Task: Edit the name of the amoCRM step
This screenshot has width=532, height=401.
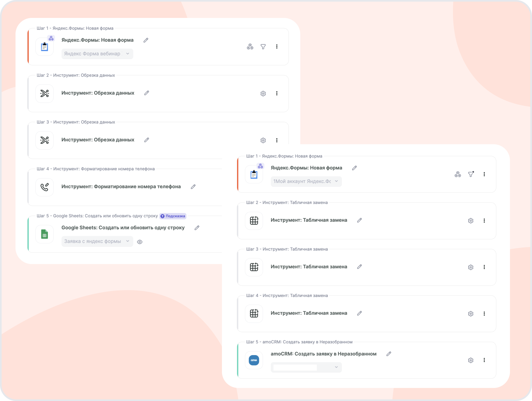Action: pos(389,354)
